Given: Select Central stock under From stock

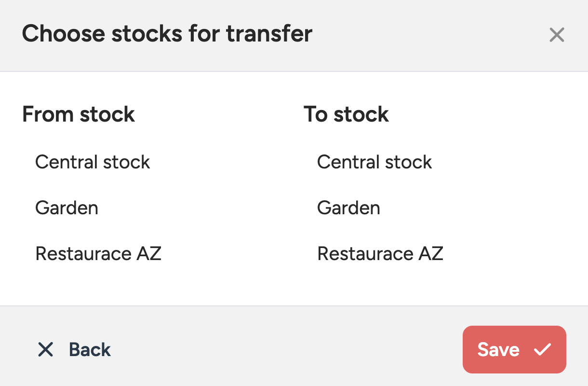Looking at the screenshot, I should [93, 162].
